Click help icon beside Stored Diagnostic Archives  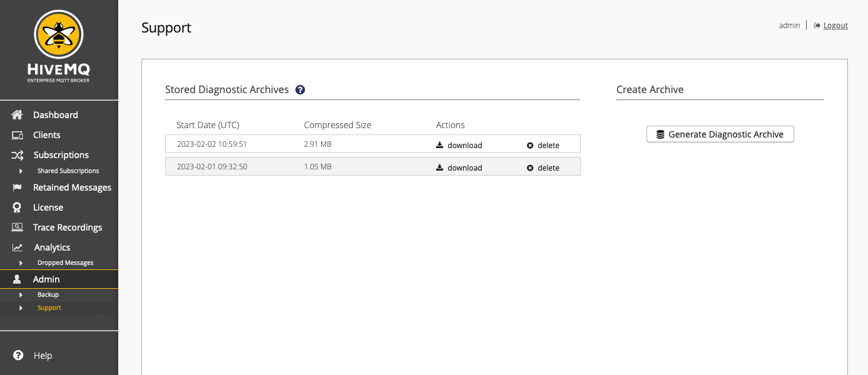coord(300,90)
